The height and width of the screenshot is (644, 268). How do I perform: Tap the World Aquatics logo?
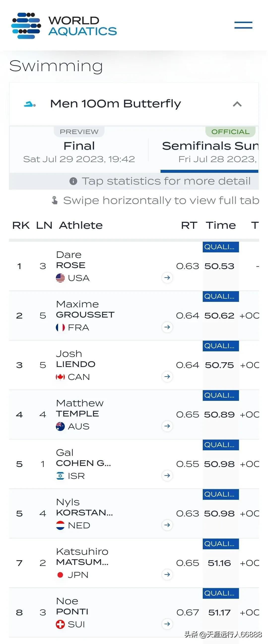tap(64, 26)
